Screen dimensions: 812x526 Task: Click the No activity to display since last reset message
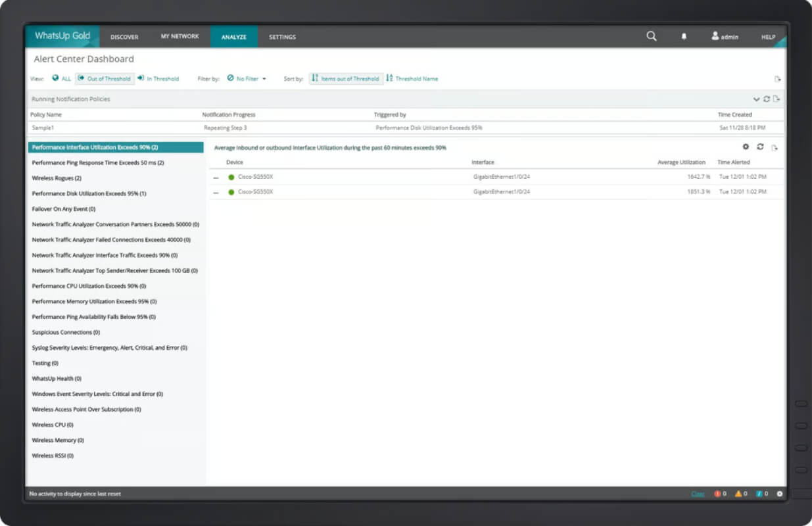75,494
